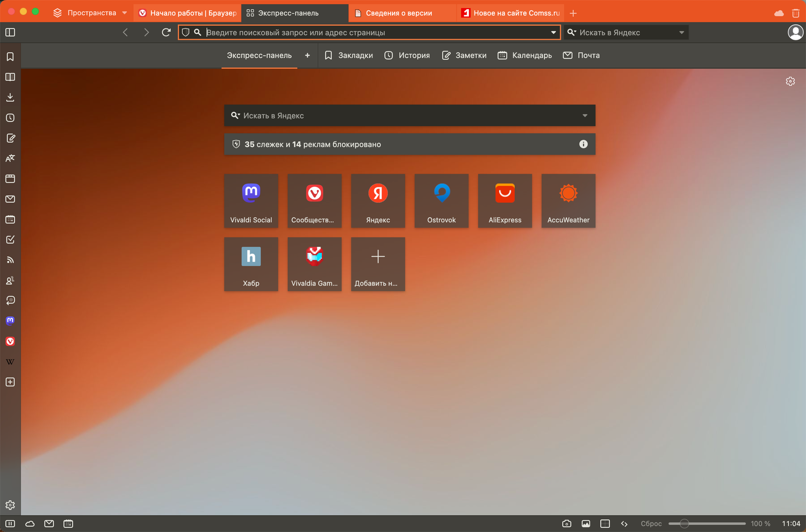Open the Tasks panel checkmark icon

[x=10, y=240]
